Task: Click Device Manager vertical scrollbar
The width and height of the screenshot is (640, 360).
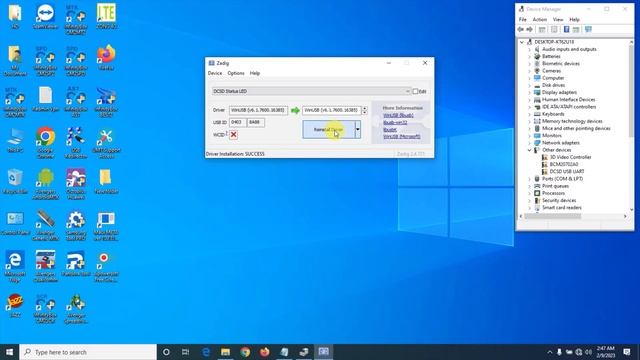Action: coord(631,90)
